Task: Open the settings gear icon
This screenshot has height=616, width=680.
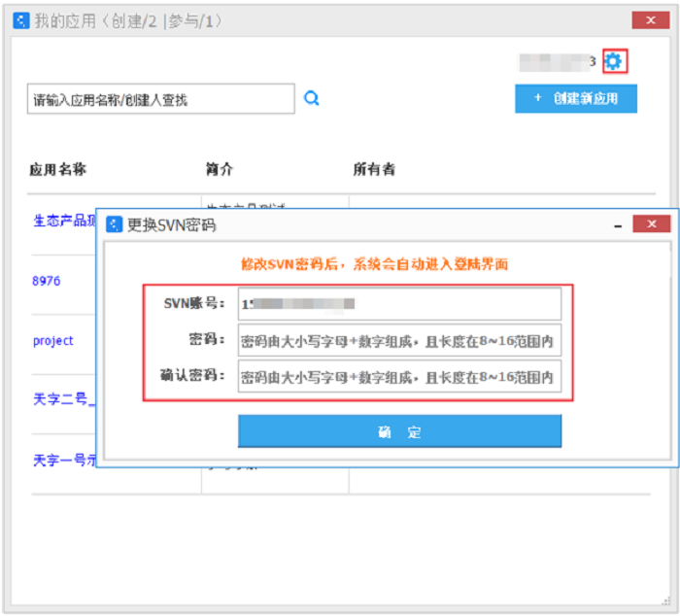Action: point(613,62)
